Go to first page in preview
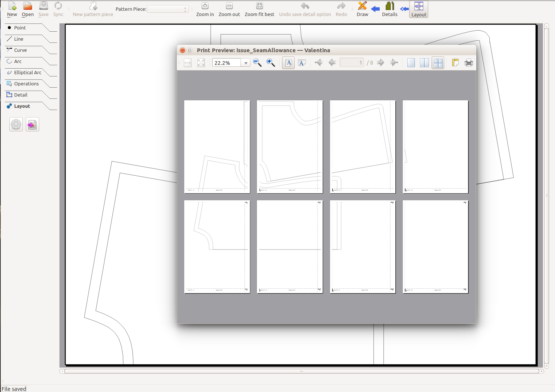555x392 pixels. pos(319,63)
